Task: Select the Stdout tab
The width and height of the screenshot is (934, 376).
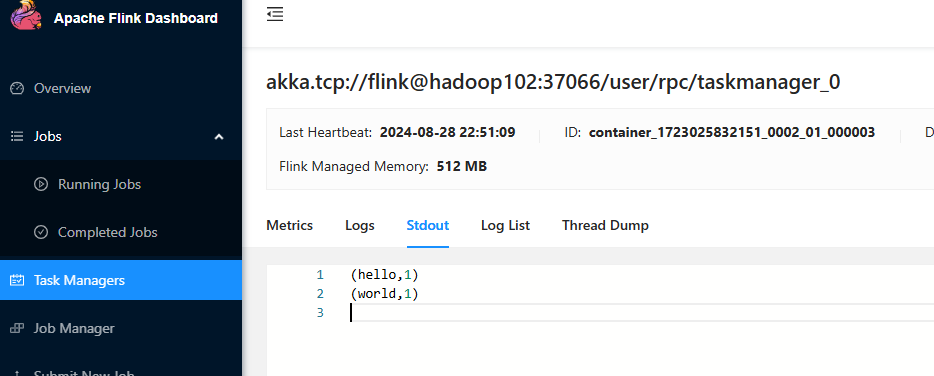Action: coord(428,225)
